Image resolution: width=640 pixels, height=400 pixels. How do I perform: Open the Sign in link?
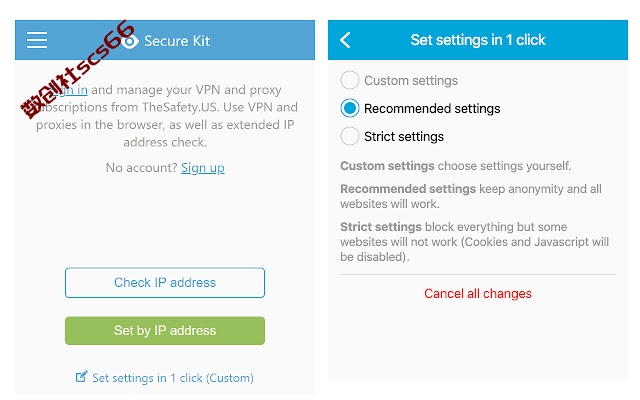click(69, 90)
